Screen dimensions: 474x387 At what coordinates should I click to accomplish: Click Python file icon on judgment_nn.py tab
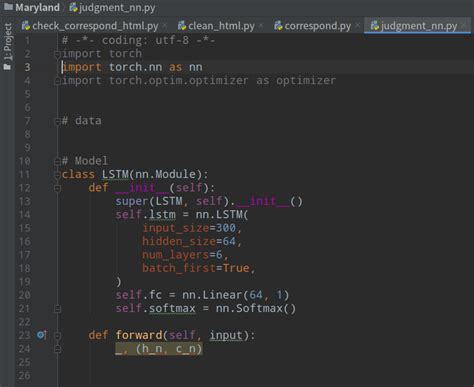coord(375,25)
